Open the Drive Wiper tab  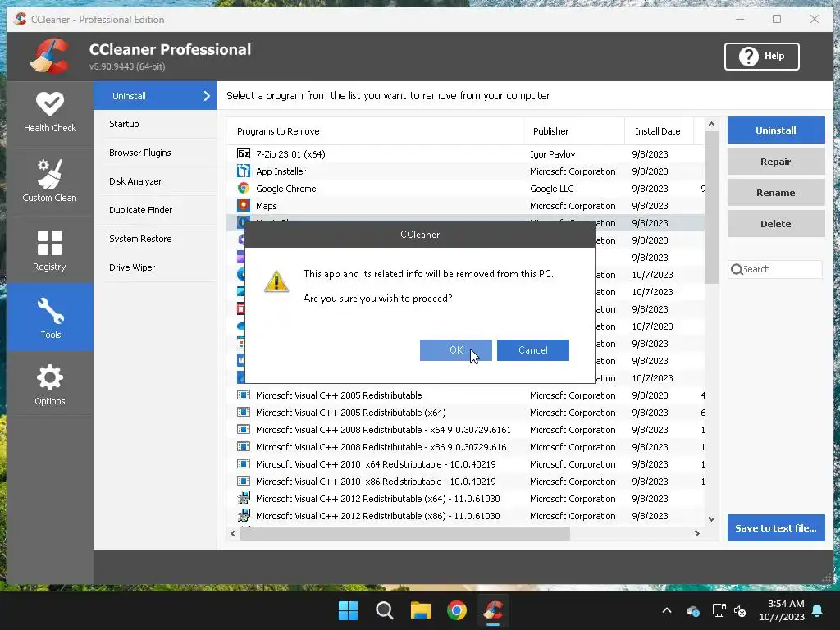click(x=155, y=267)
